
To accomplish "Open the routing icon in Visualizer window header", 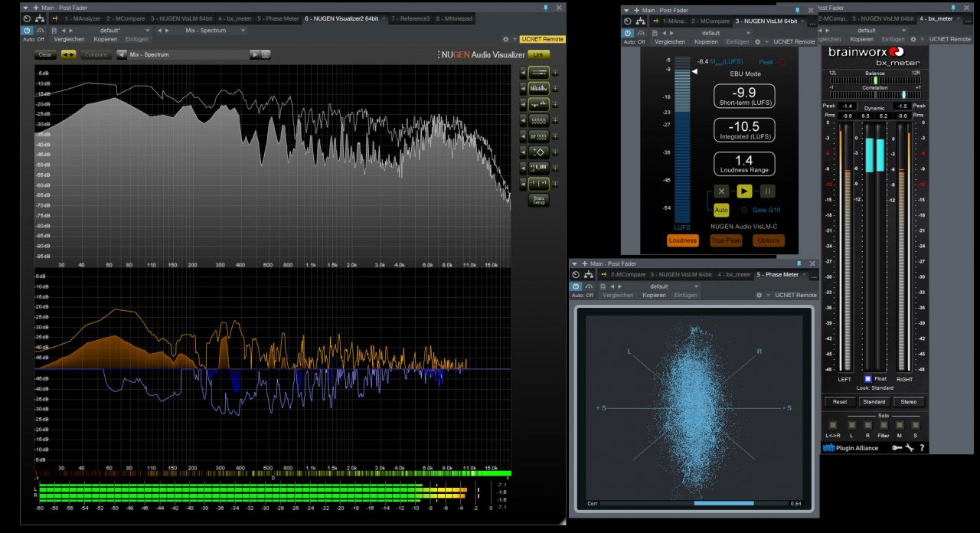I will coord(39,18).
